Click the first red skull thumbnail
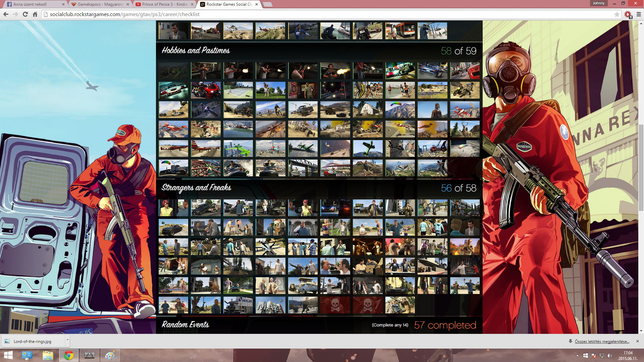Screen dimensions: 644x362 (335, 305)
